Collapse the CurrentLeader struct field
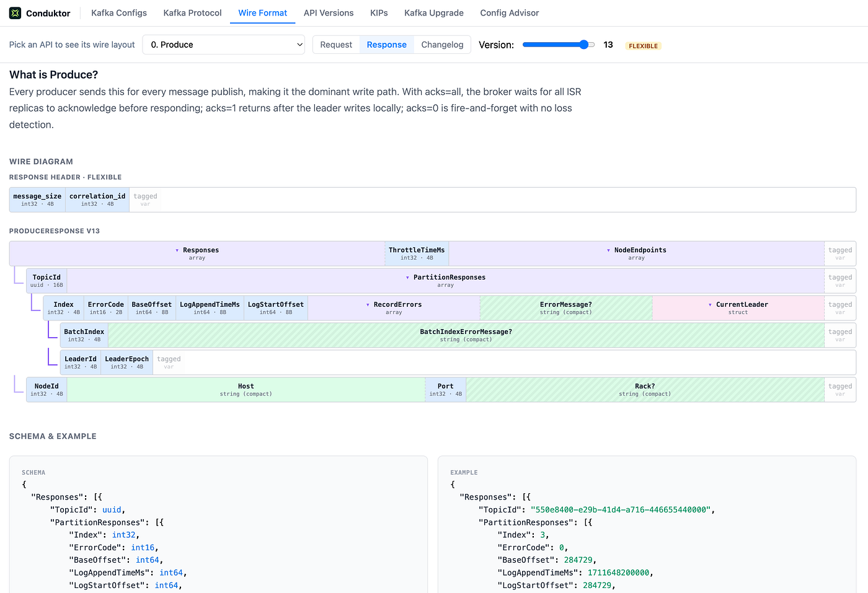Viewport: 868px width, 593px height. click(x=738, y=308)
